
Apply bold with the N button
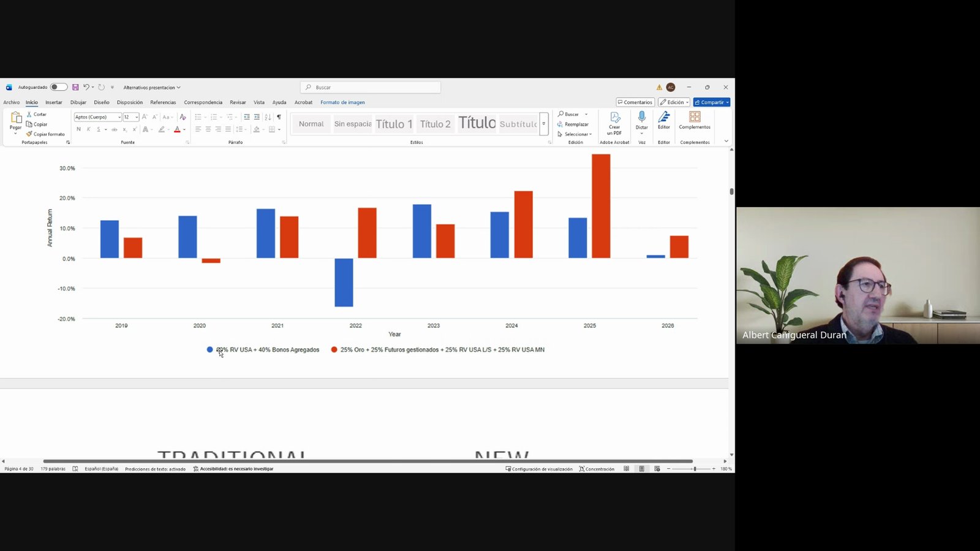[x=78, y=129]
